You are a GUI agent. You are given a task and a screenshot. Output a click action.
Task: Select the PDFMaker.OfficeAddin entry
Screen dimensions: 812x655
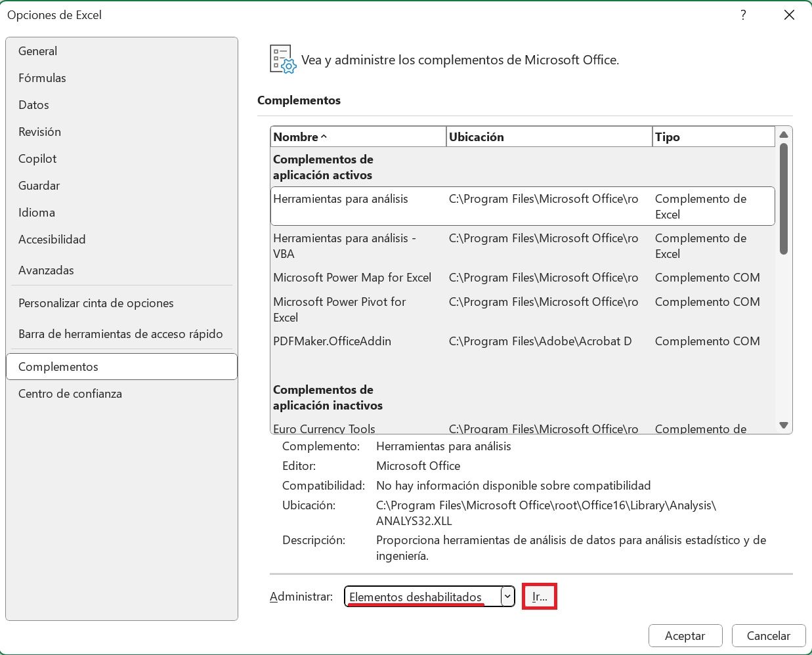pyautogui.click(x=332, y=341)
